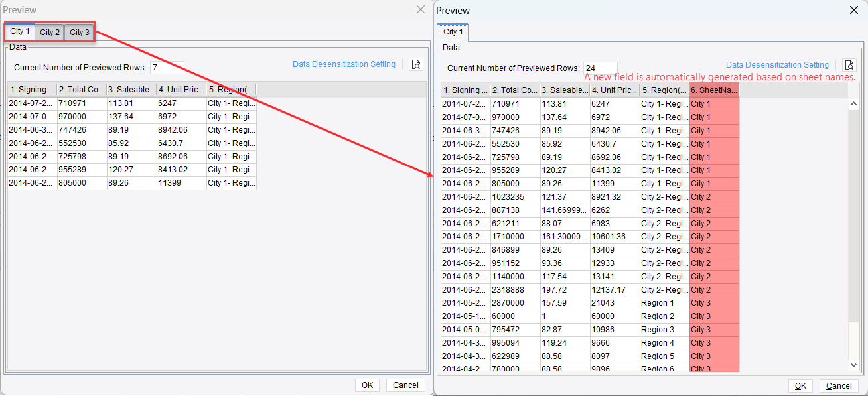The image size is (868, 396).
Task: Click cell 60000 in Total column, right table
Action: pyautogui.click(x=515, y=316)
